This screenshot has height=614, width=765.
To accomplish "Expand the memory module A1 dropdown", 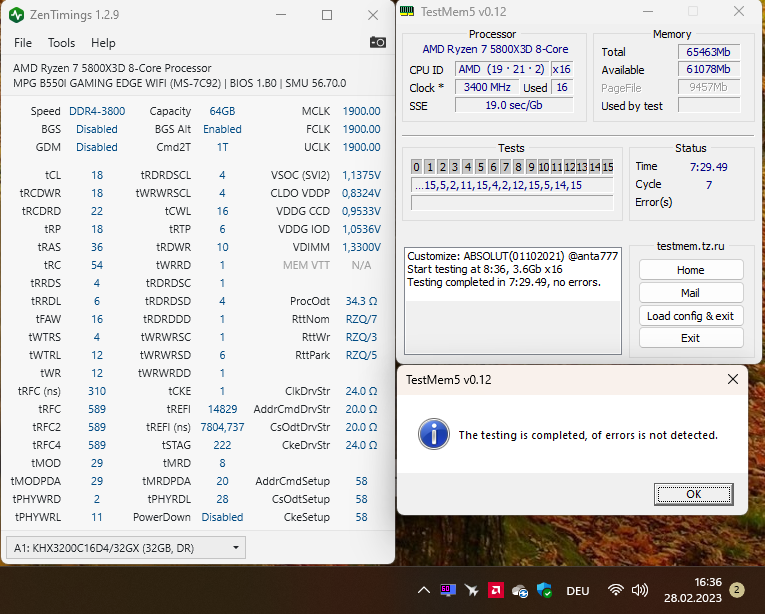I will pyautogui.click(x=126, y=548).
